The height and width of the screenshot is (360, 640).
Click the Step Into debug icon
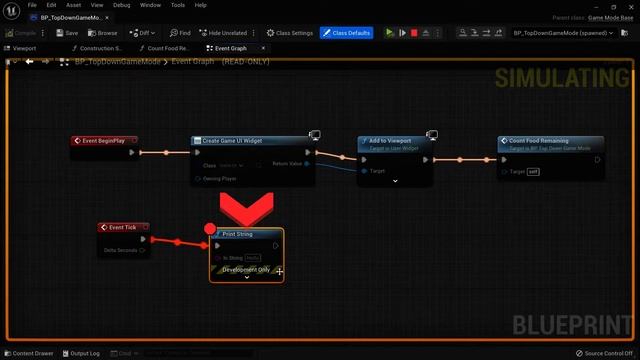click(x=474, y=33)
